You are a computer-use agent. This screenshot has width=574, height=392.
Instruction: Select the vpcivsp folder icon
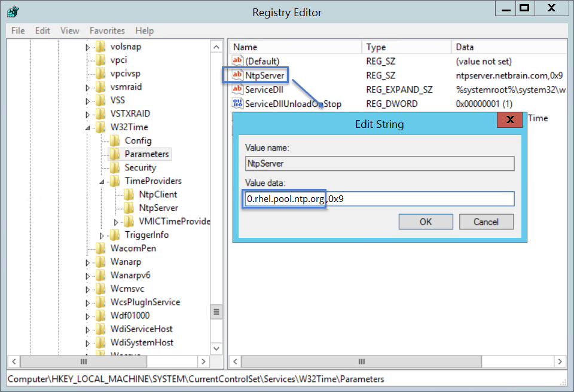click(100, 73)
